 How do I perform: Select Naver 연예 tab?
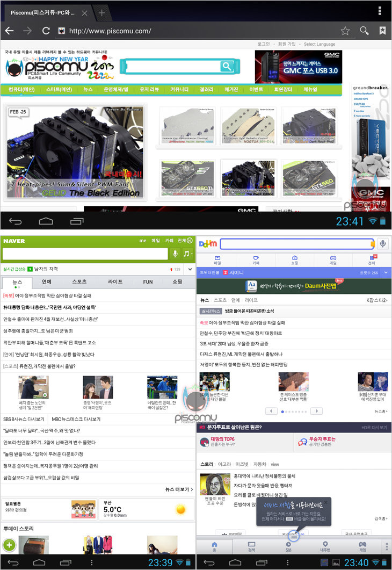pyautogui.click(x=47, y=282)
